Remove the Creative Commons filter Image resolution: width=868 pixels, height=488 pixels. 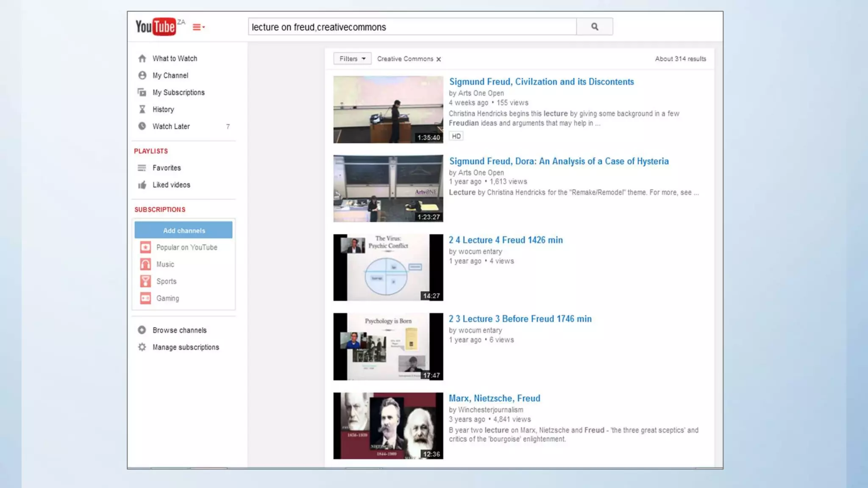coord(439,59)
